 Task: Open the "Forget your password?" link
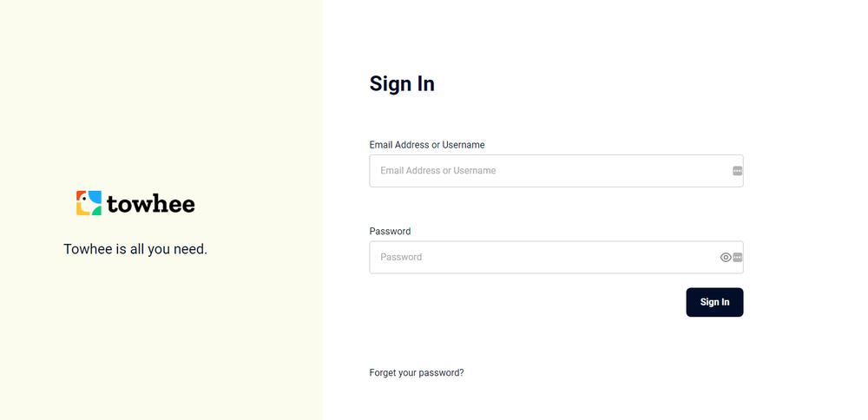click(417, 373)
